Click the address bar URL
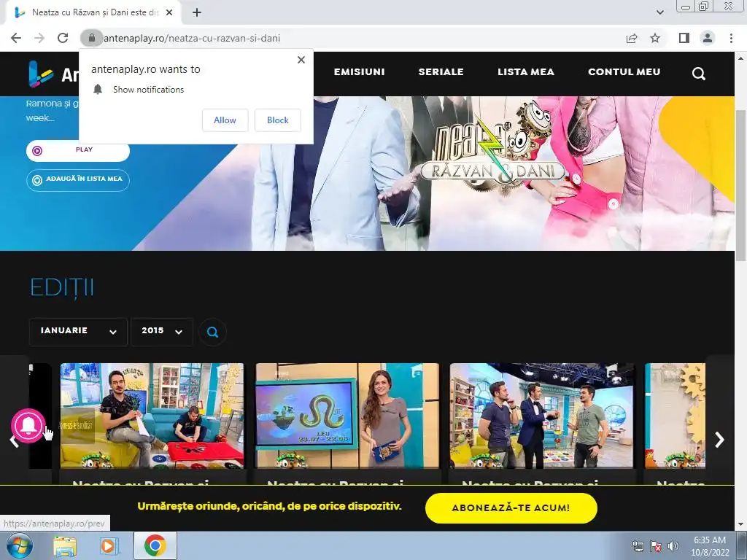Viewport: 747px width, 560px height. [192, 38]
